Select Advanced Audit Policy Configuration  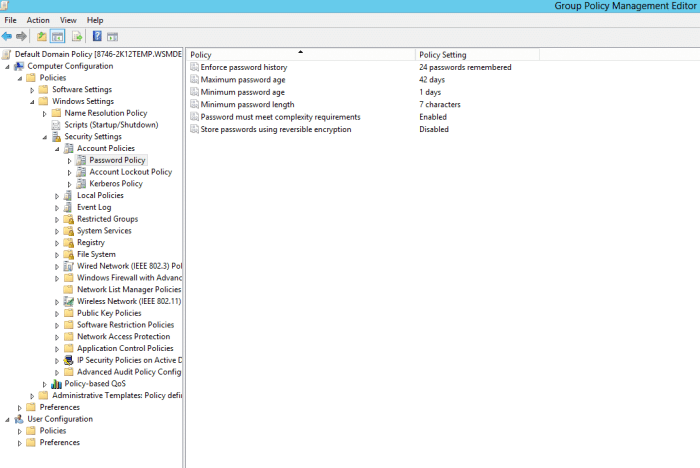tap(129, 372)
